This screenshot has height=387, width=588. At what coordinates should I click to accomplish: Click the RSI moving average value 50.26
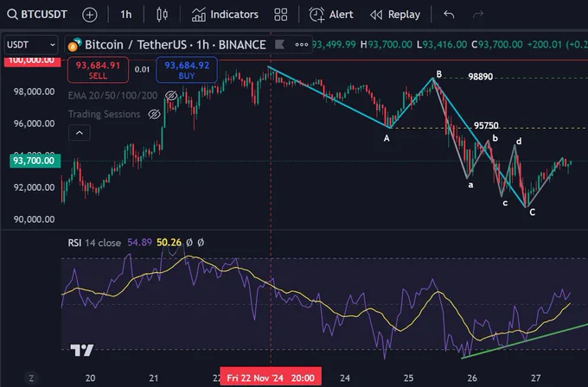click(x=169, y=243)
